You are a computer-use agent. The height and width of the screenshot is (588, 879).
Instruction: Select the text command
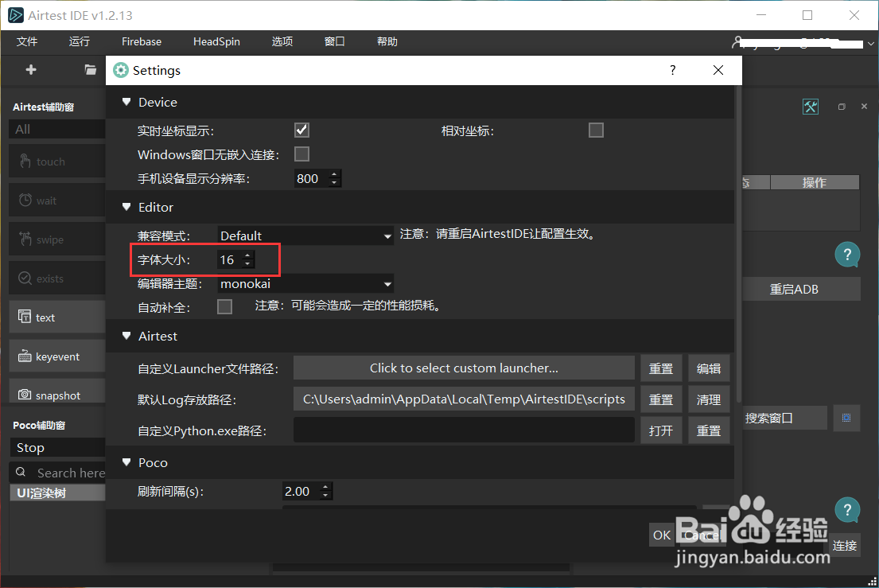coord(57,317)
